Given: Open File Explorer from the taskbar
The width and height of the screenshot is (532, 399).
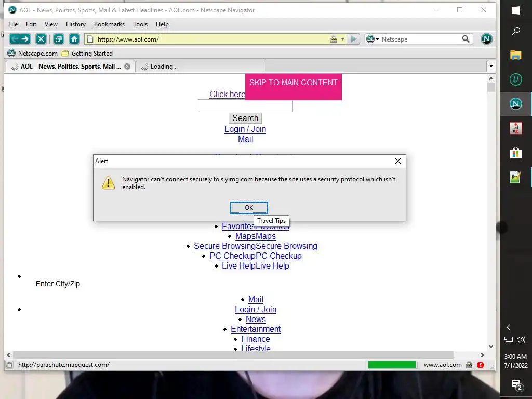Looking at the screenshot, I should click(516, 55).
